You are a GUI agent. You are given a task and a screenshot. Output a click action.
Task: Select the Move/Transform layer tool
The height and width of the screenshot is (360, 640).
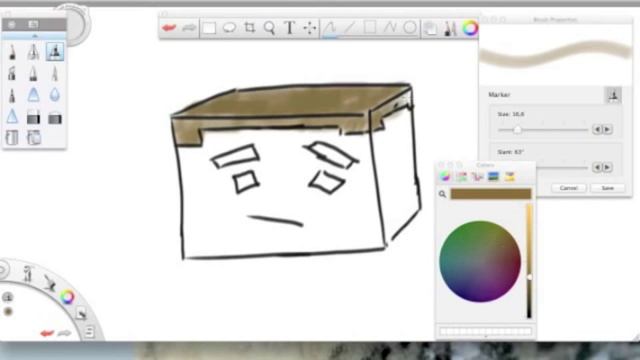point(310,28)
